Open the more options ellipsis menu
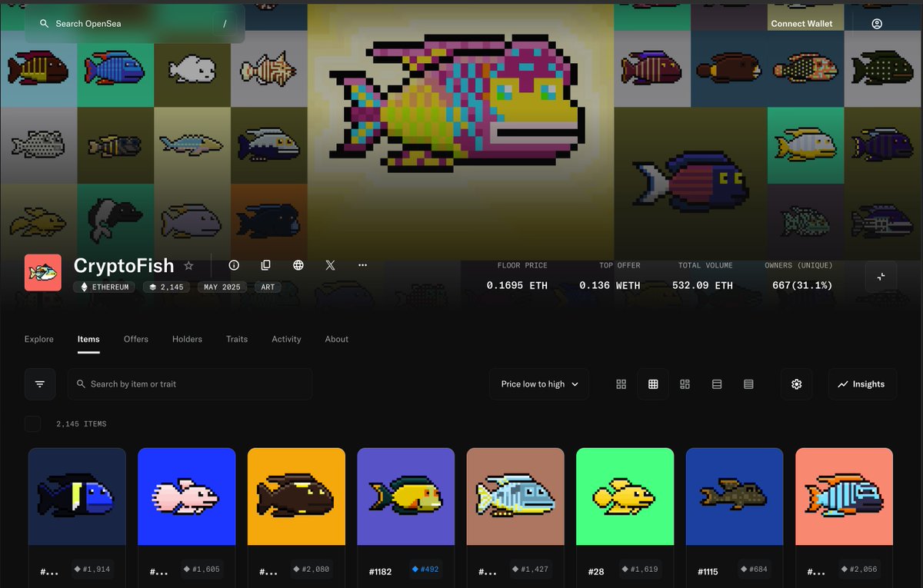 [x=363, y=265]
